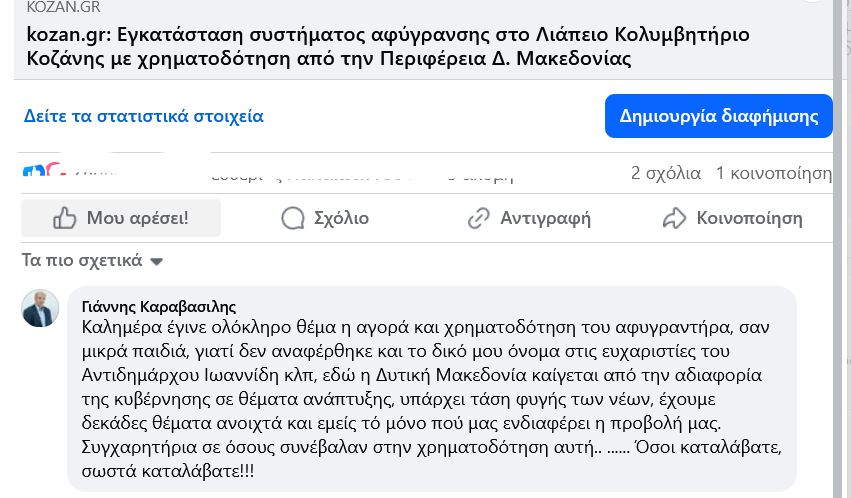Click the thumbs-up icon to like the post
Viewport: 851px width, 498px height.
[x=65, y=218]
